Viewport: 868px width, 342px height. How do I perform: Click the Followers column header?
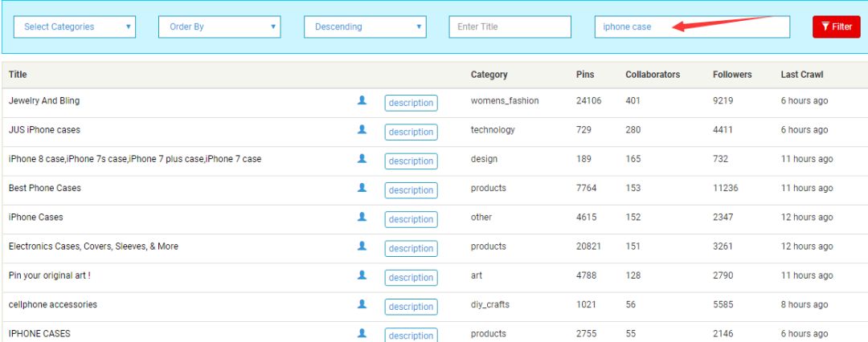[x=732, y=74]
